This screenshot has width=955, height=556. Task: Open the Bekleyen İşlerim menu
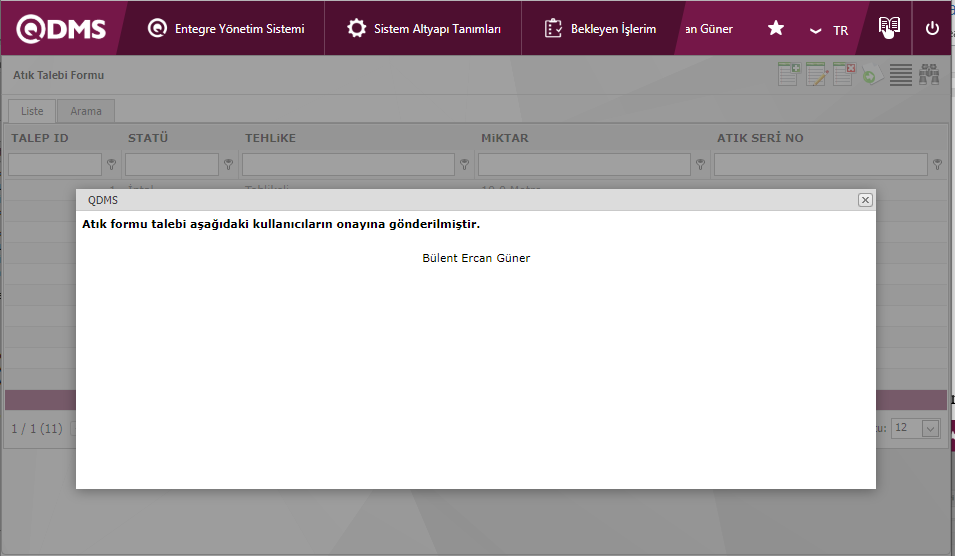tap(600, 29)
